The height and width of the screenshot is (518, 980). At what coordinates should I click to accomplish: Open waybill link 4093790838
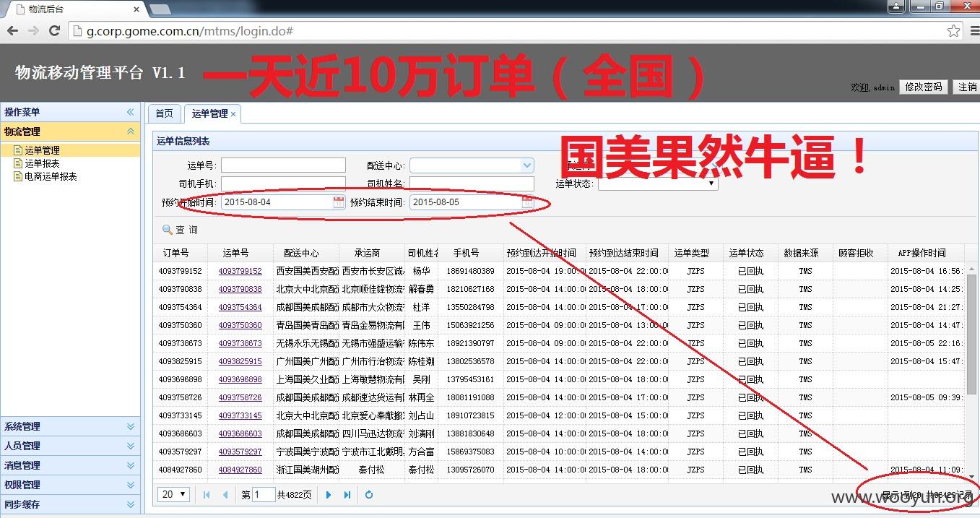pyautogui.click(x=240, y=289)
